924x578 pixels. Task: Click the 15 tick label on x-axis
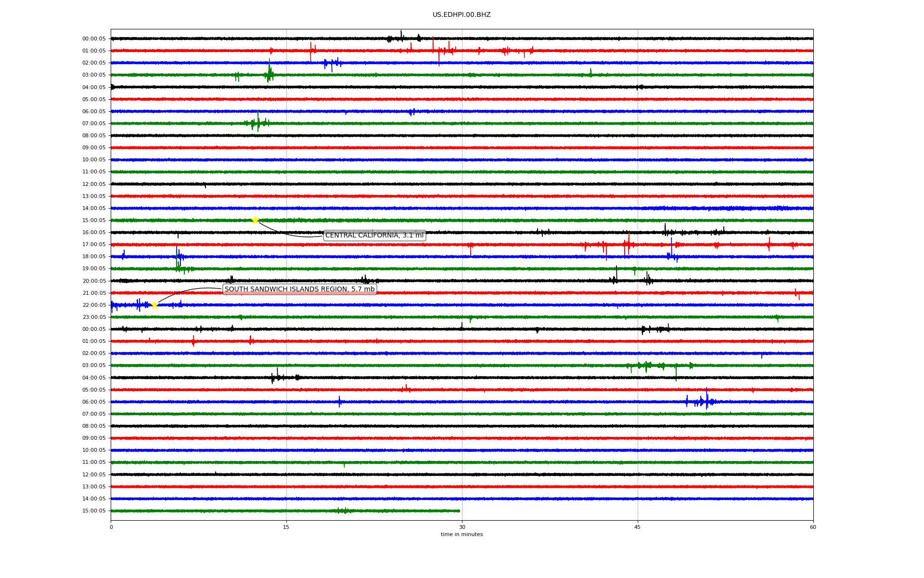coord(286,527)
